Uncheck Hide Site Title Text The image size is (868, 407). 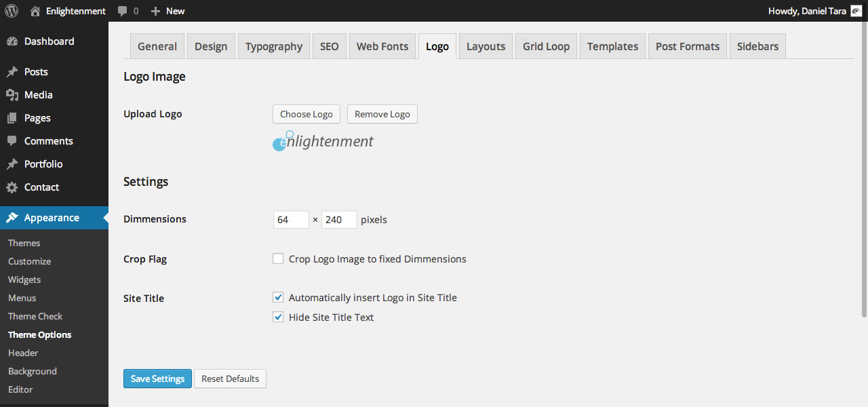[x=278, y=317]
